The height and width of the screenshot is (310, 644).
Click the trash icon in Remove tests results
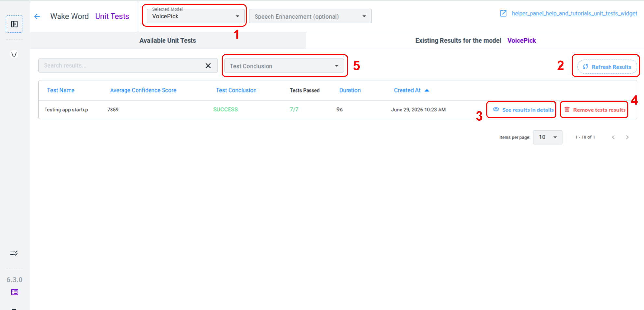pos(567,110)
